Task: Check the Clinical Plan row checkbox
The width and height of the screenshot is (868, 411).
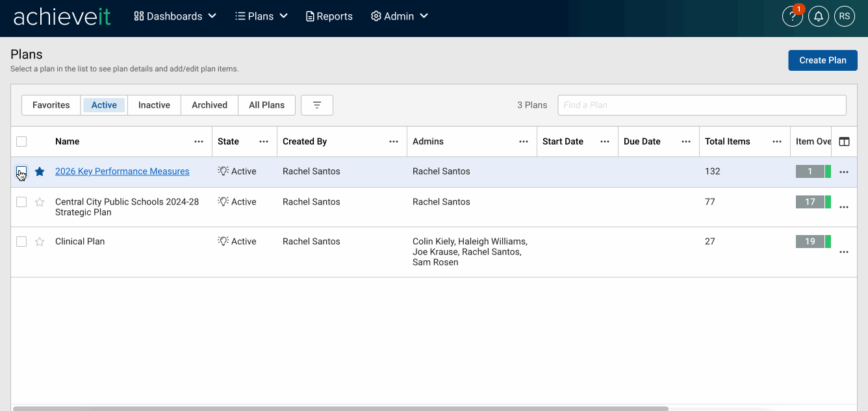Action: tap(21, 242)
